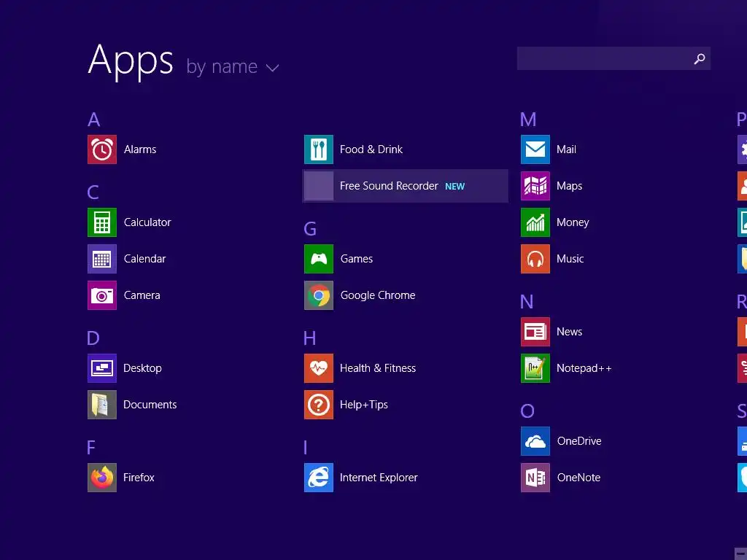Click the search magnifier icon

[700, 58]
